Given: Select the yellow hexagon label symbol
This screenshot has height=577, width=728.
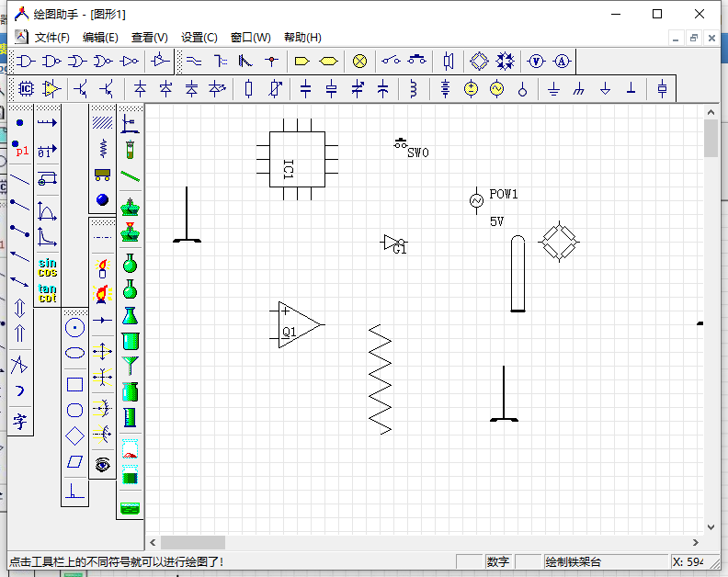Looking at the screenshot, I should (x=329, y=62).
